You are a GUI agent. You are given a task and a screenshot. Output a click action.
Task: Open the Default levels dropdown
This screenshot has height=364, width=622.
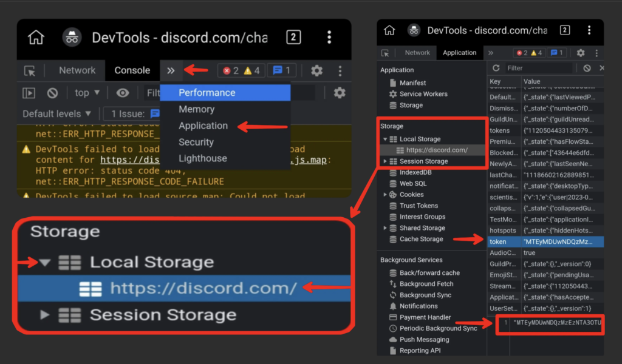tap(56, 114)
